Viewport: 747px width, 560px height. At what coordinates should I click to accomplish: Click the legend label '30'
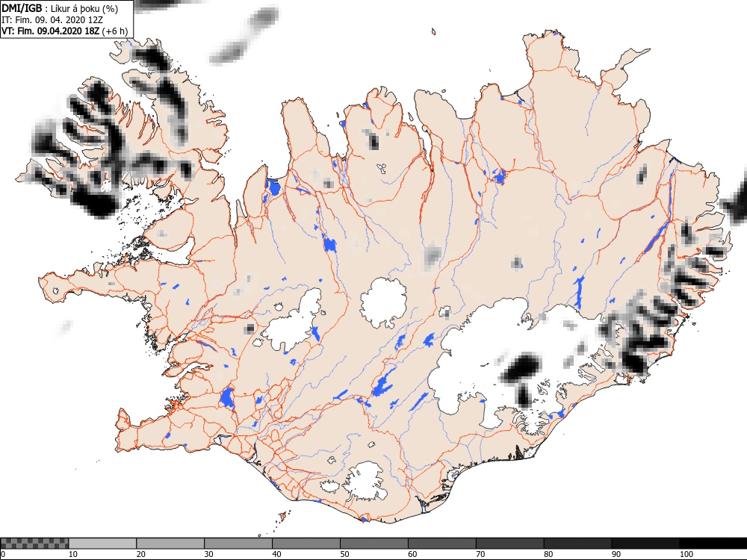click(x=208, y=554)
